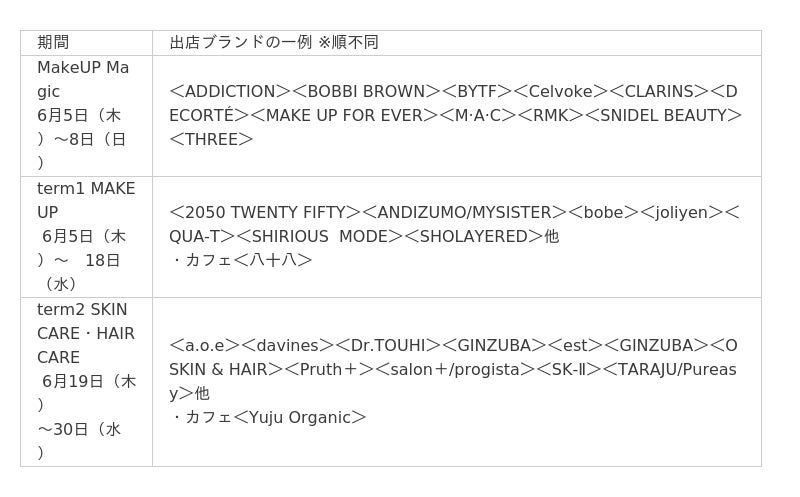Click the davines brand name
The width and height of the screenshot is (800, 497).
click(287, 345)
